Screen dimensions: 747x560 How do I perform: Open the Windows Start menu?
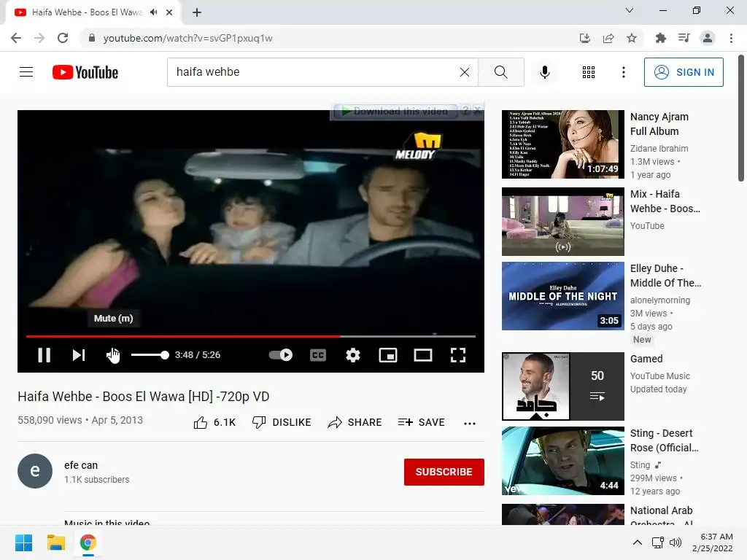click(23, 542)
